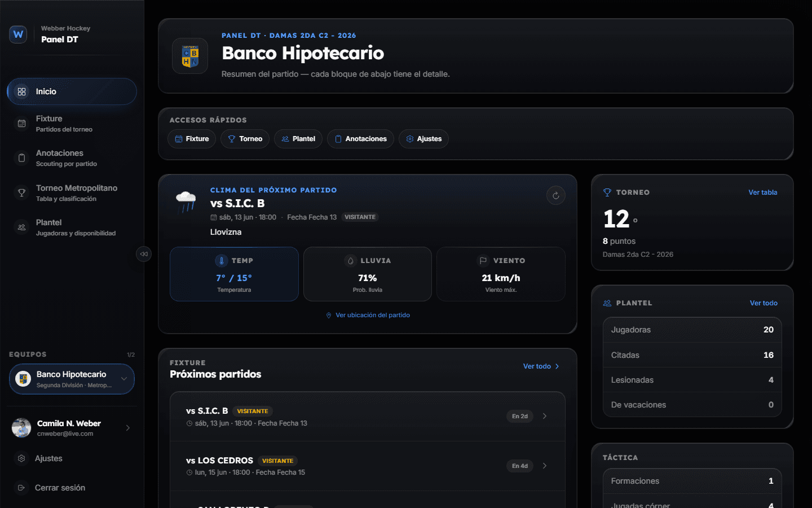Click the raindrop icon in the Lluvia card
The height and width of the screenshot is (508, 812).
(x=351, y=261)
